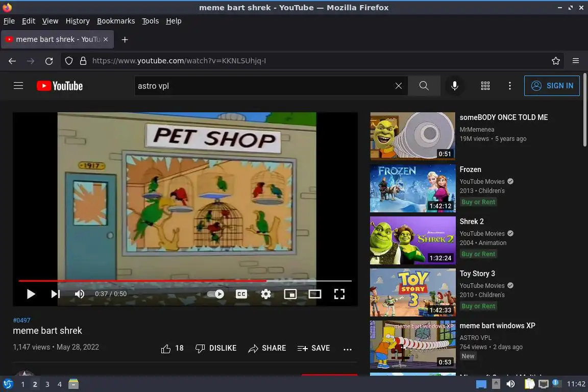View site security padlock info
The image size is (588, 392).
(x=83, y=61)
